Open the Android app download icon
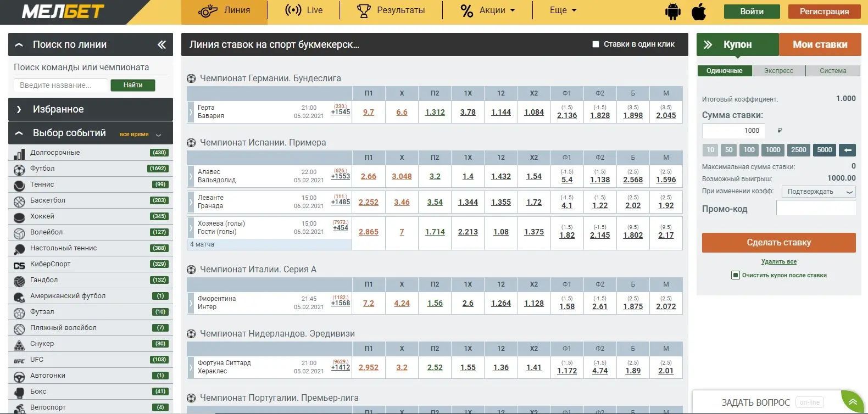This screenshot has width=868, height=414. pos(672,12)
